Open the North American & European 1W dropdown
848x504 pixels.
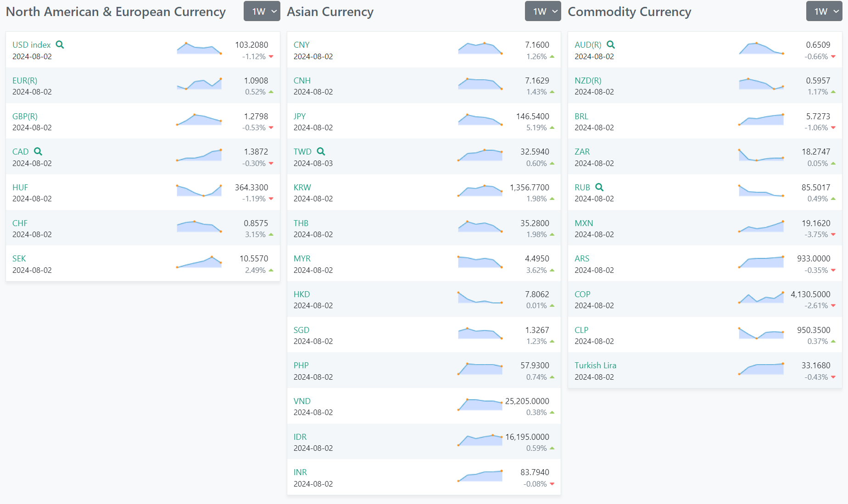pyautogui.click(x=262, y=11)
